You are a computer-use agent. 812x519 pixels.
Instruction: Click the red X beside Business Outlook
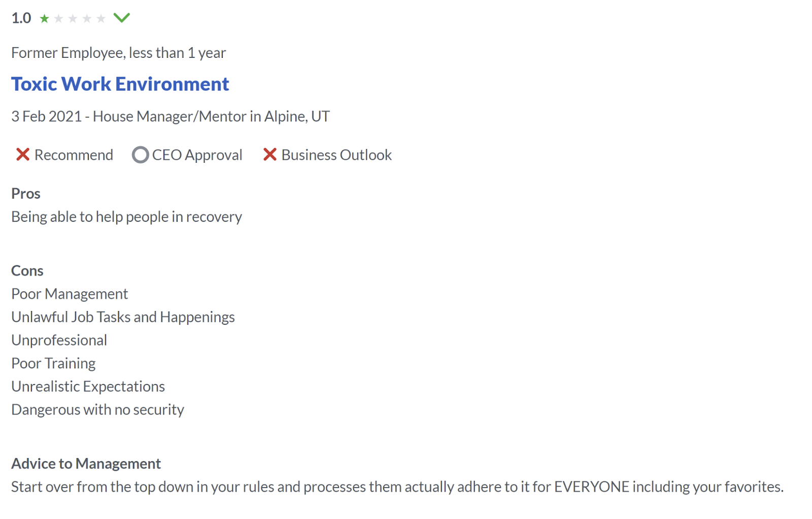(x=270, y=154)
